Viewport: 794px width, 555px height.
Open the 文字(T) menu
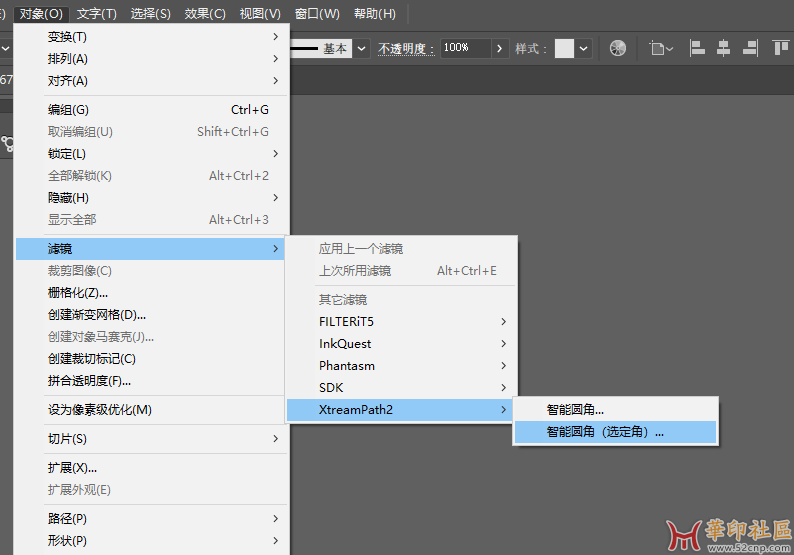click(x=96, y=14)
